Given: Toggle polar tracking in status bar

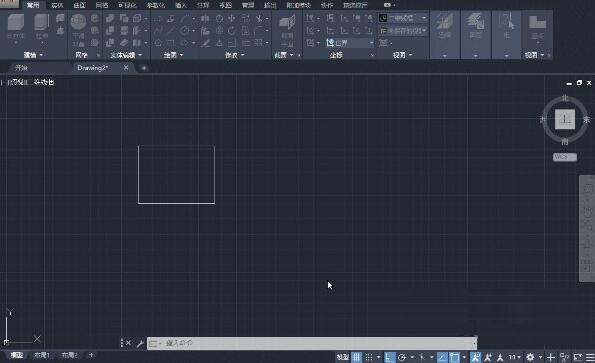Looking at the screenshot, I should click(x=402, y=357).
